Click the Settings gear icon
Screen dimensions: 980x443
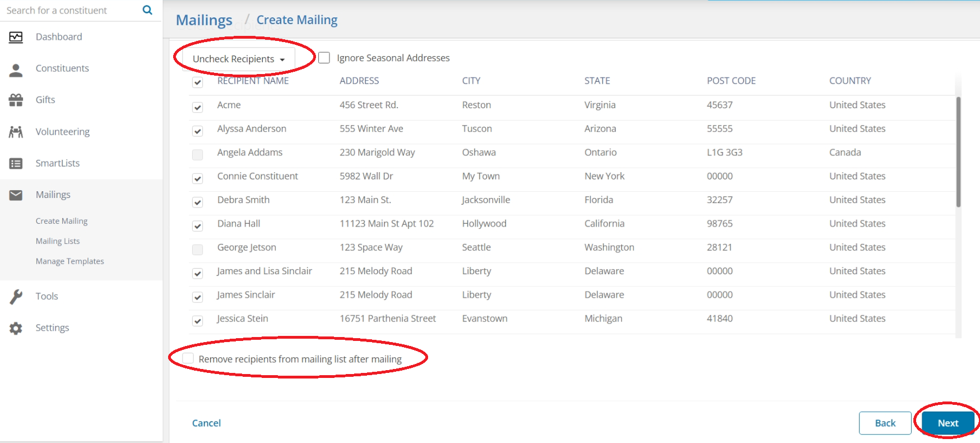(16, 328)
